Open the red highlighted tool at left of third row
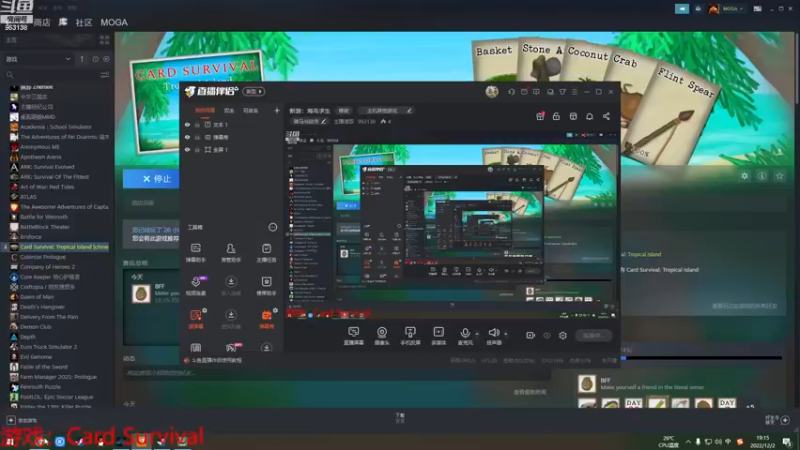 click(x=196, y=319)
